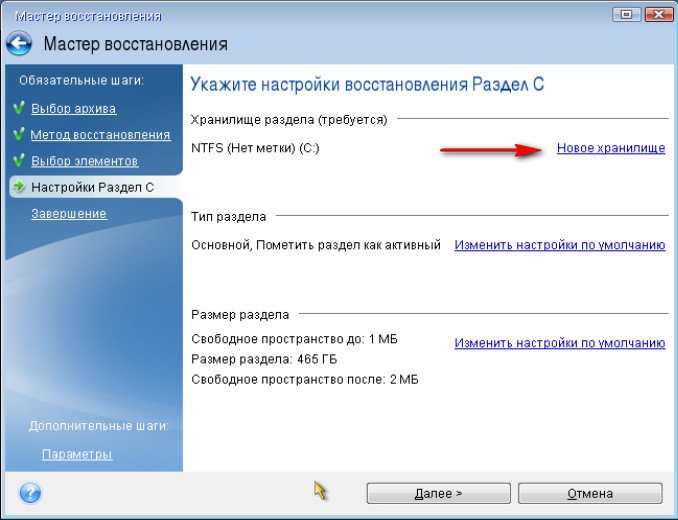Click heading Укажите настройки восстановления Раздел C
This screenshot has height=520, width=678.
click(367, 84)
